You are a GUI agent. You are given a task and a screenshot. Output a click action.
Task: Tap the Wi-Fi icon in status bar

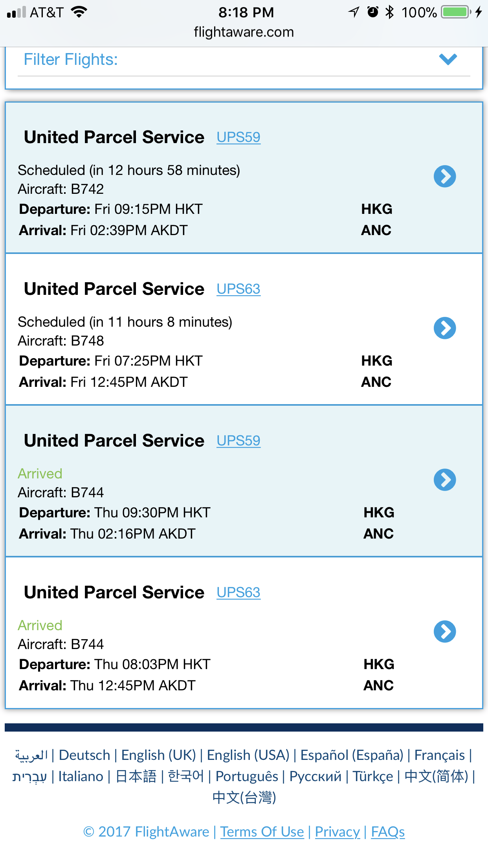coord(79,12)
